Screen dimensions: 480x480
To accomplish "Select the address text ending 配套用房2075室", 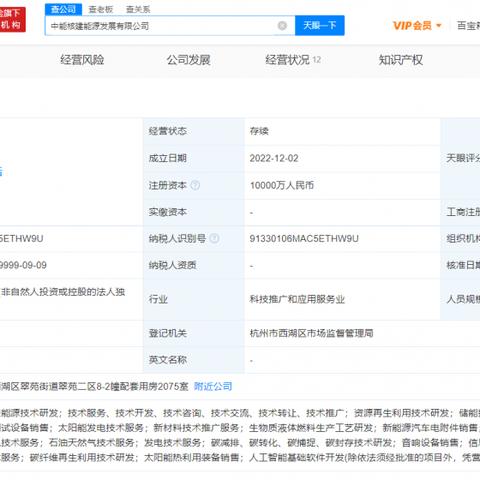I will 94,386.
